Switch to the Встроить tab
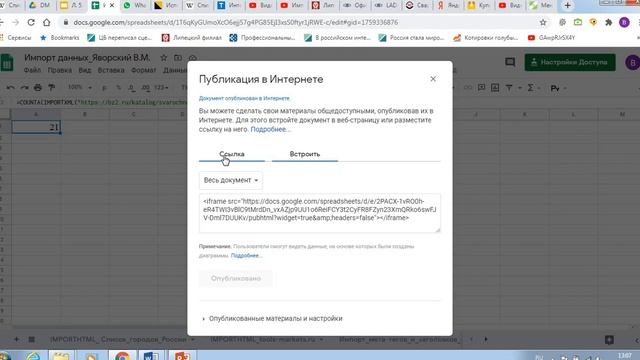The width and height of the screenshot is (640, 360). pyautogui.click(x=305, y=154)
